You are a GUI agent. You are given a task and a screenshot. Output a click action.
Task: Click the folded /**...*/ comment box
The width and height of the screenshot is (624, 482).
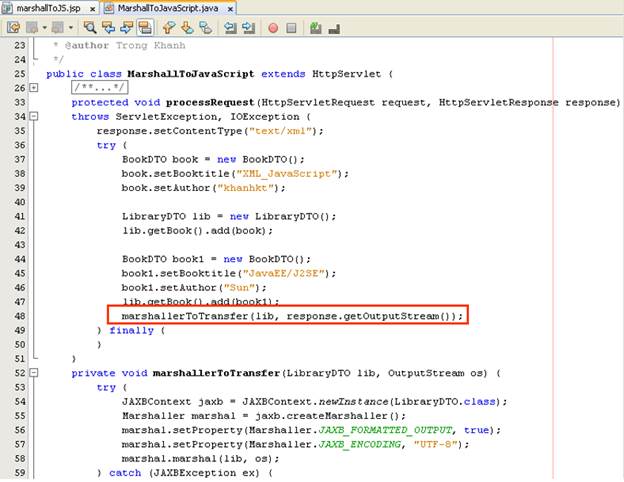click(x=99, y=88)
